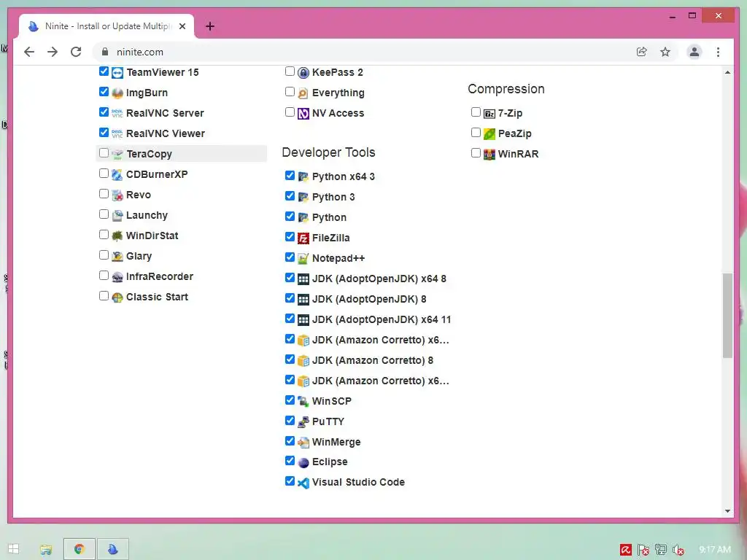Open a new browser tab
The height and width of the screenshot is (560, 747).
tap(210, 27)
